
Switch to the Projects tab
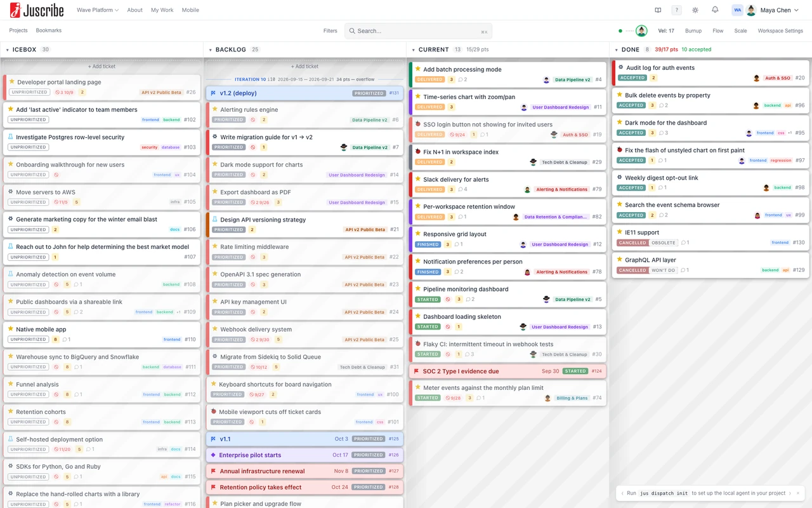[x=18, y=30]
